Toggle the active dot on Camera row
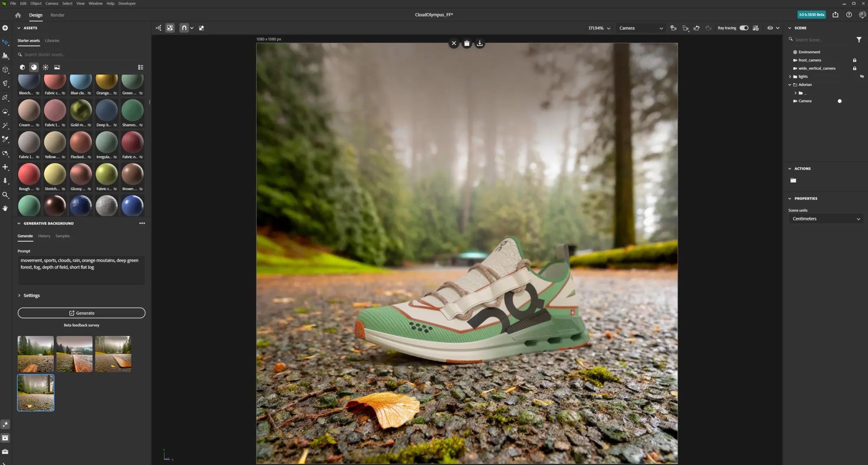Viewport: 868px width, 465px height. [839, 101]
